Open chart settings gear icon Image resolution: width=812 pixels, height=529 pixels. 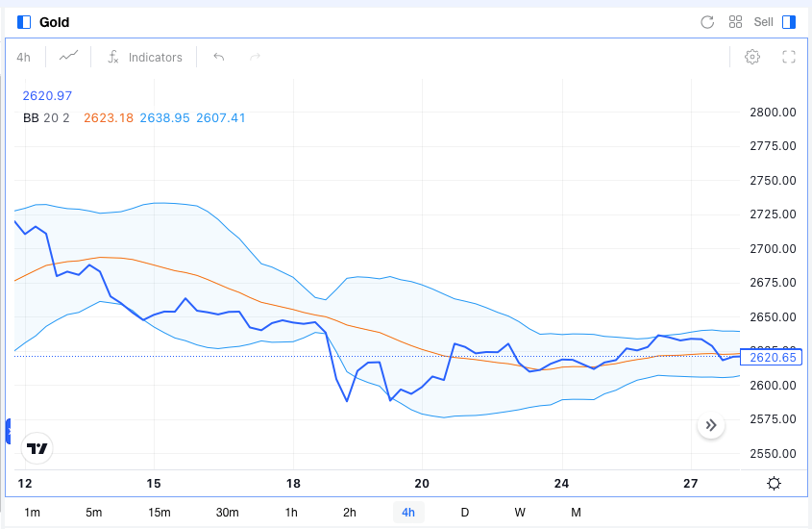click(x=752, y=57)
